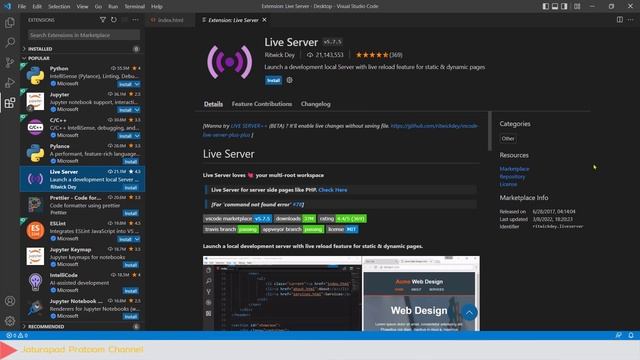Viewport: 640px width, 360px height.
Task: Open ESLint Install dropdown arrow
Action: pyautogui.click(x=137, y=239)
